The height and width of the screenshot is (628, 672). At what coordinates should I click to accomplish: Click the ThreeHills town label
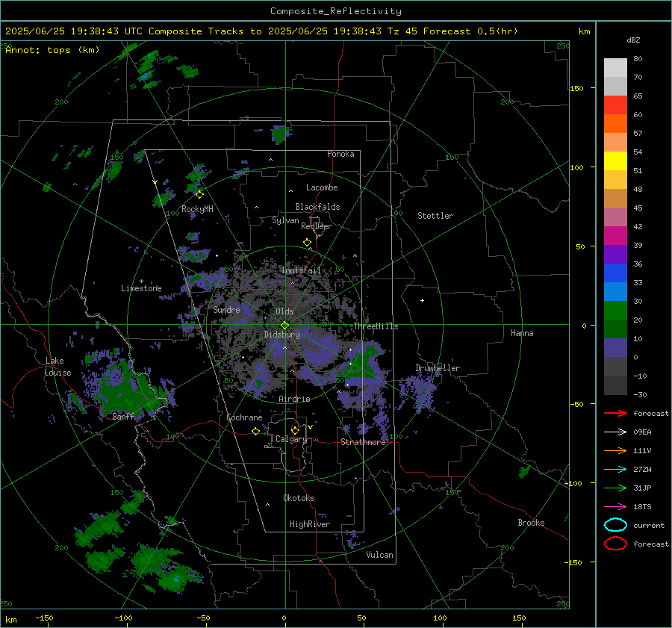click(x=376, y=326)
